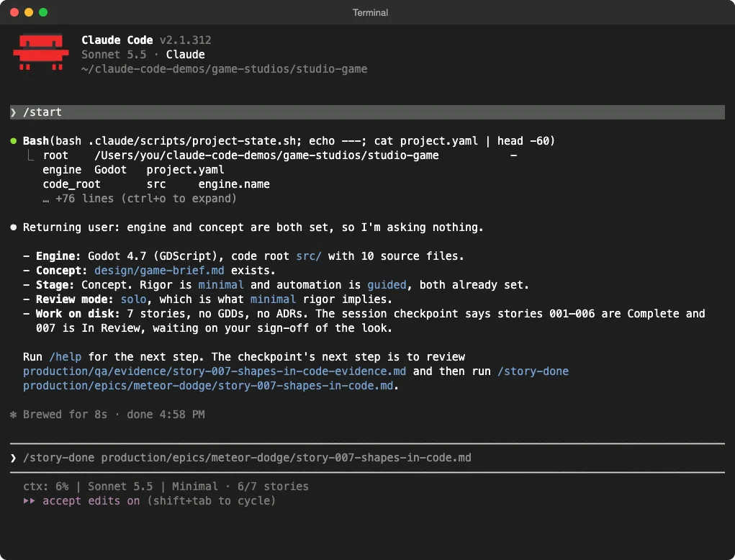735x560 pixels.
Task: Click the 'Terminal' window title
Action: [x=370, y=13]
